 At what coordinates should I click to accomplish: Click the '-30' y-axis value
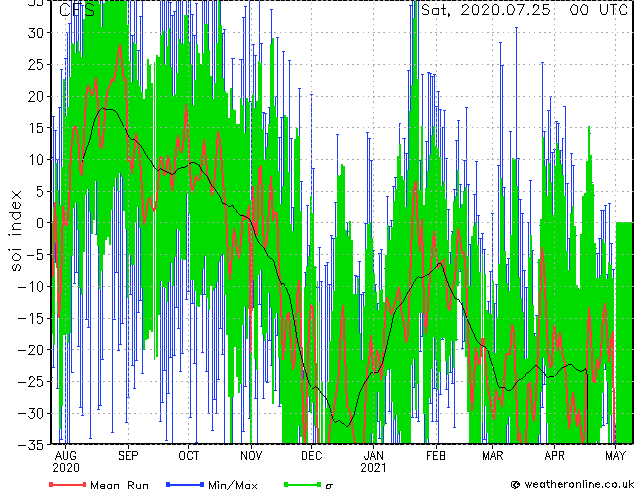[31, 413]
